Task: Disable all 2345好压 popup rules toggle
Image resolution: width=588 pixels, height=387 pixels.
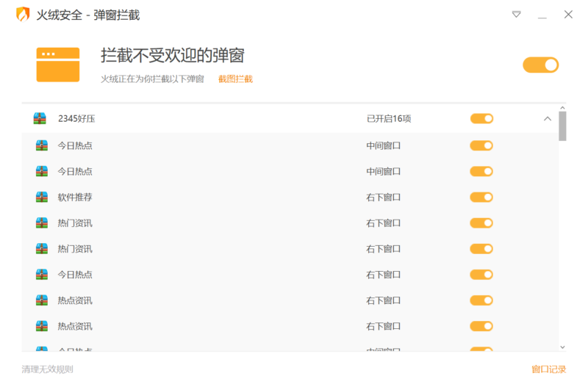Action: (481, 119)
